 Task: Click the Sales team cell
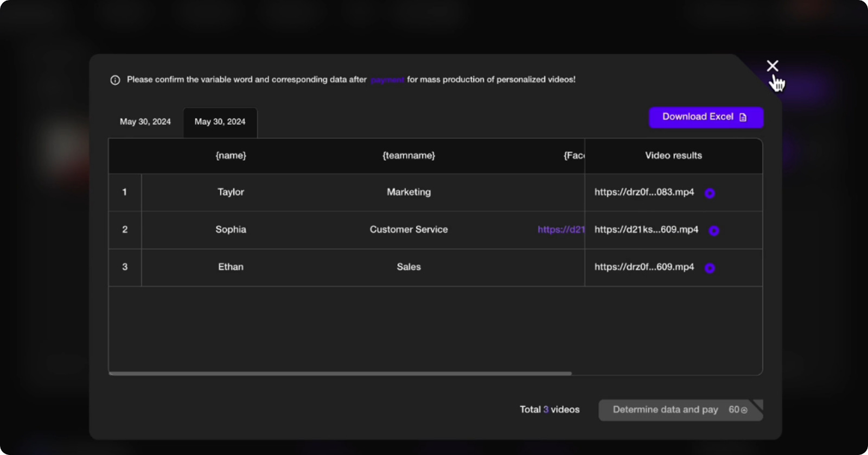409,267
